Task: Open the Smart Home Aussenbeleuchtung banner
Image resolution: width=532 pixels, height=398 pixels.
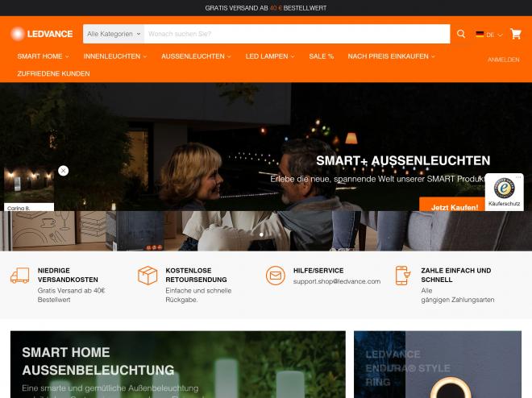Action: (x=178, y=364)
